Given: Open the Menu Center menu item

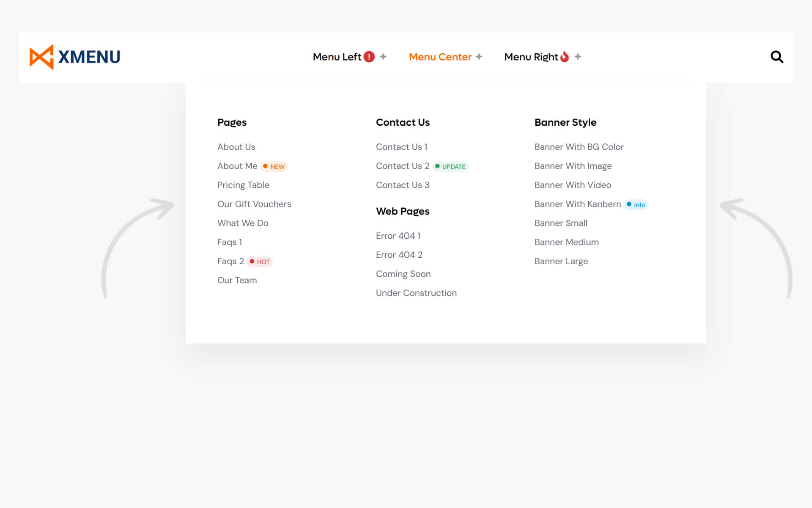Looking at the screenshot, I should [x=440, y=57].
